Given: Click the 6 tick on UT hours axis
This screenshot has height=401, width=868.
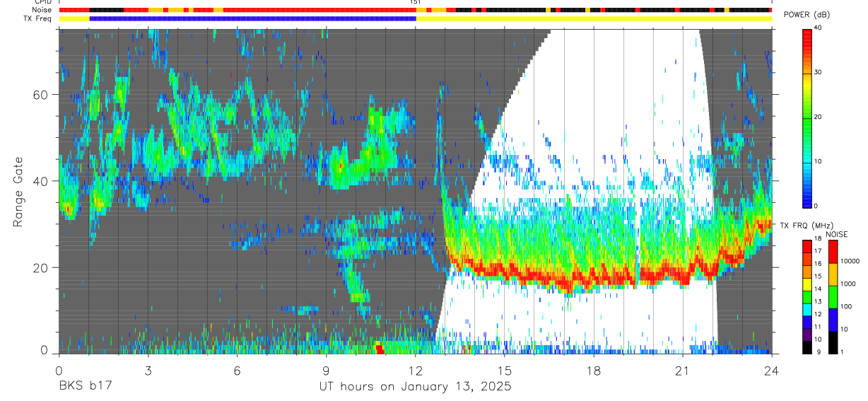Looking at the screenshot, I should click(x=237, y=370).
